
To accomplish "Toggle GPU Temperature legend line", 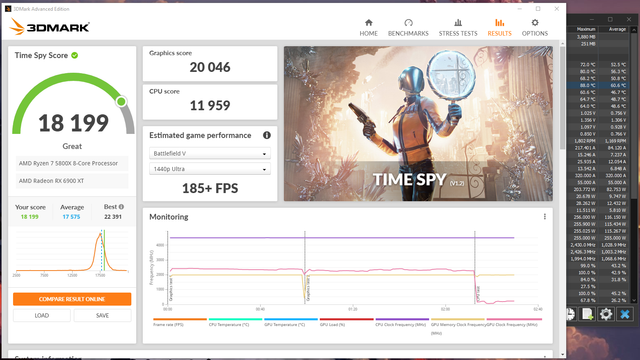I will point(291,319).
